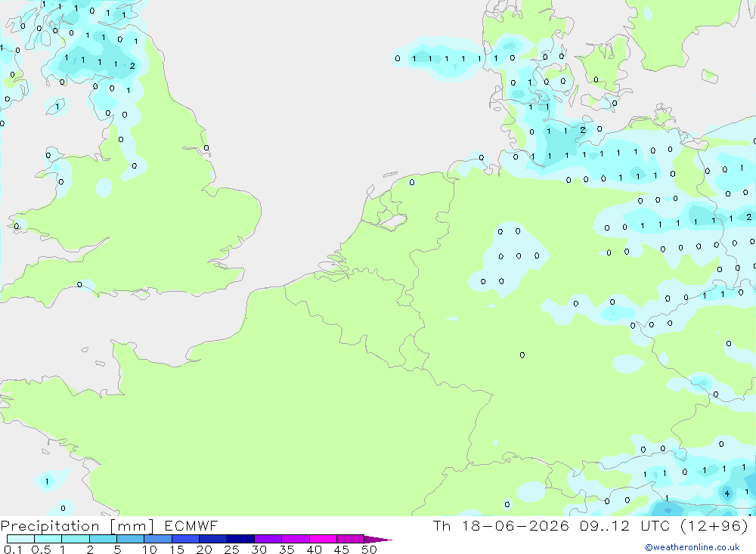Screen dimensions: 756x554
Task: Click the legend scale label '25'
Action: click(231, 549)
